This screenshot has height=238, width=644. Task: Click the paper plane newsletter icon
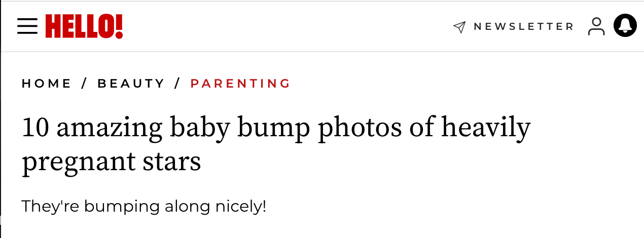(459, 27)
